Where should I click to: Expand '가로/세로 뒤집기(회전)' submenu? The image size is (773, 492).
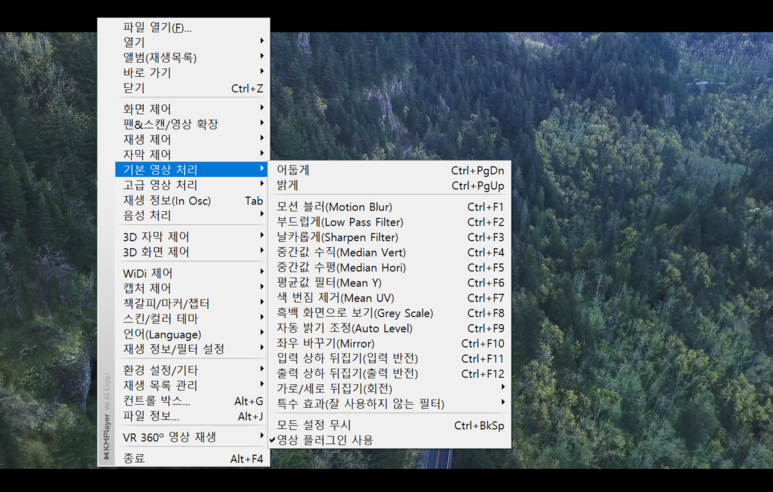[389, 389]
